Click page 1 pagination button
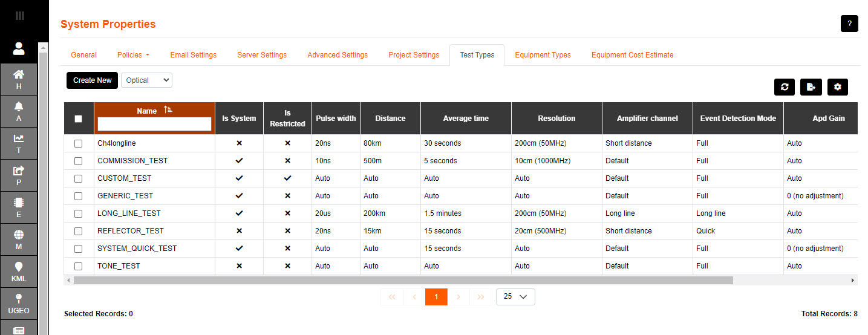The image size is (868, 335). (436, 296)
